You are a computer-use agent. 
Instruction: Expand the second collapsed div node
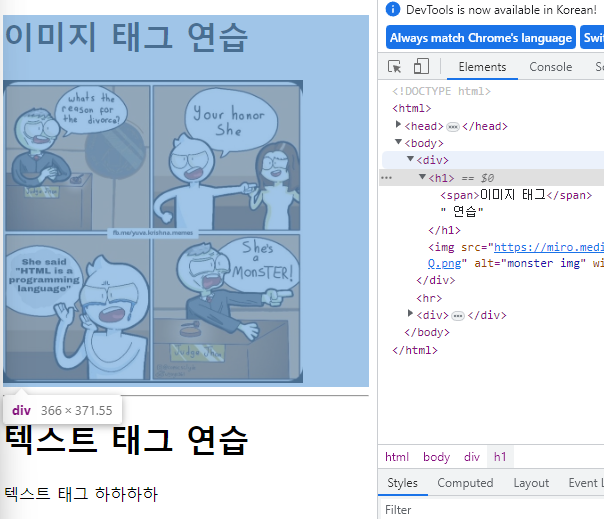[410, 313]
